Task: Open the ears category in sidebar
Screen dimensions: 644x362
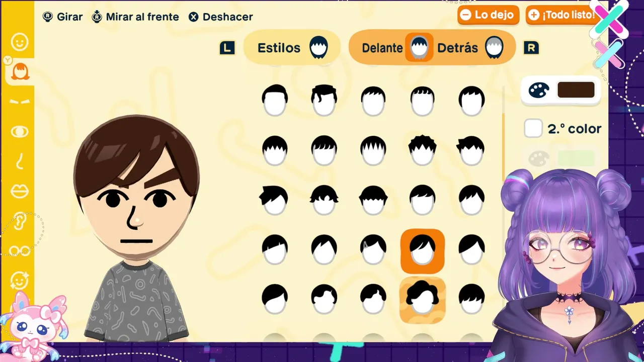Action: (20, 221)
